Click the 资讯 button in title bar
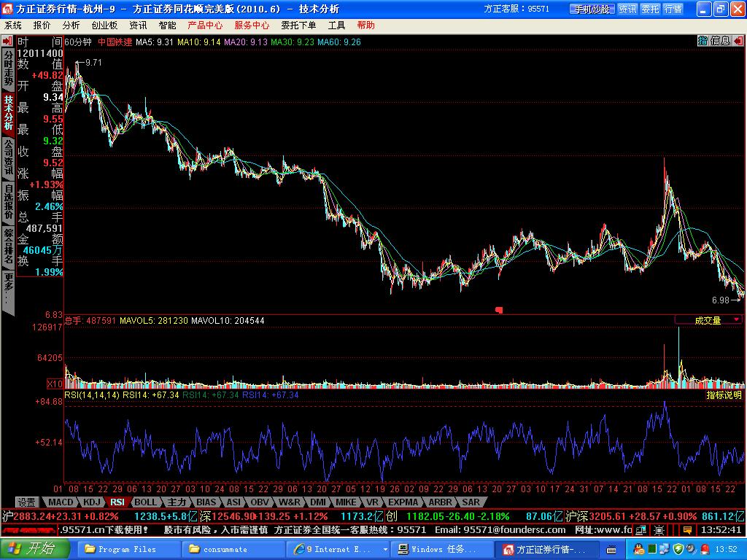 [627, 9]
